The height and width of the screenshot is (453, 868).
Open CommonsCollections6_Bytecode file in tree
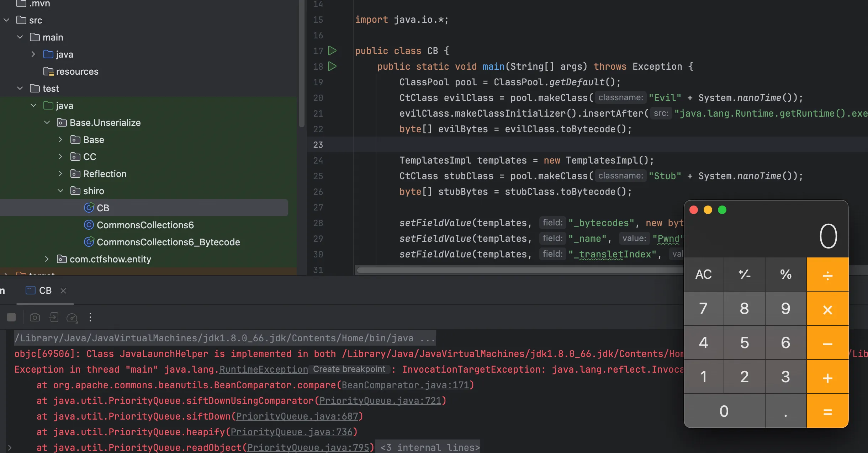[x=168, y=242]
